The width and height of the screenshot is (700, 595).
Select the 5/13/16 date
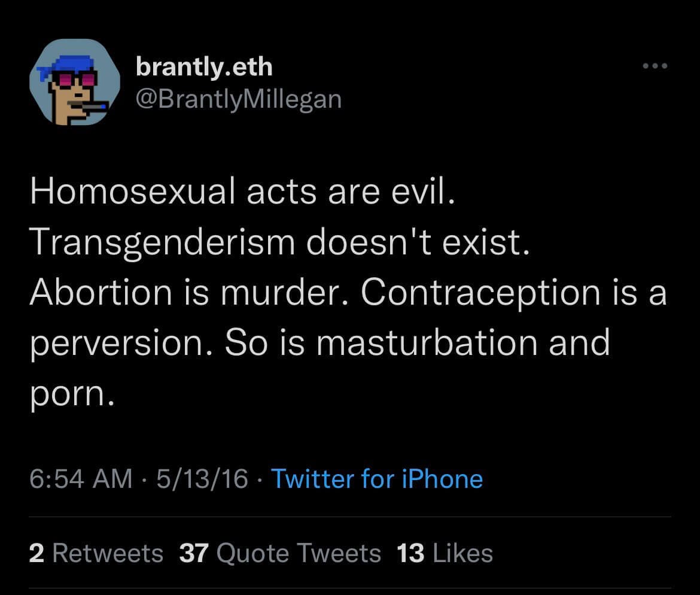202,479
